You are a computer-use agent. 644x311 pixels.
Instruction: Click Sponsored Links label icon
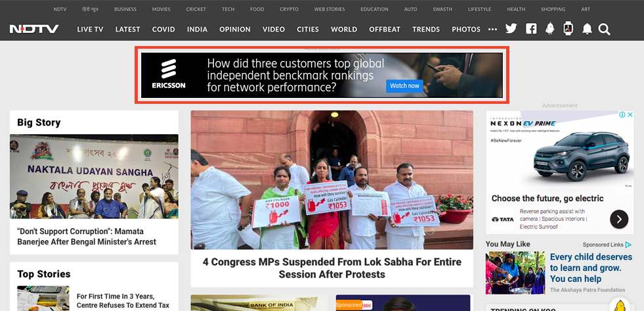(x=628, y=245)
